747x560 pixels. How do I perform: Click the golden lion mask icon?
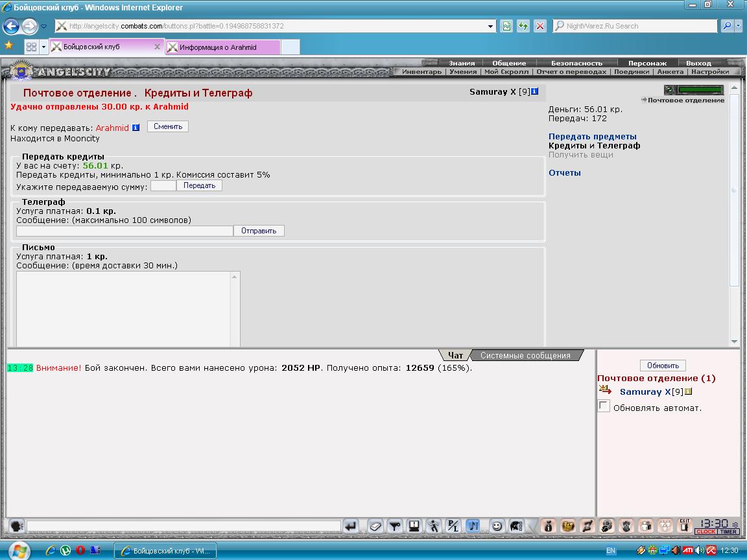point(568,526)
